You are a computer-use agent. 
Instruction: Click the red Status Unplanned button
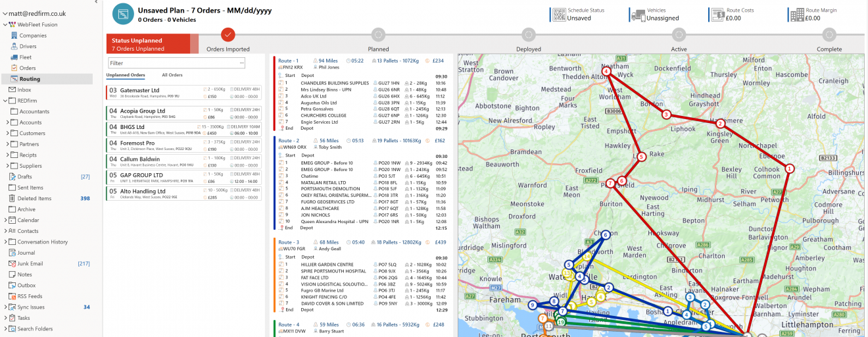pyautogui.click(x=148, y=43)
